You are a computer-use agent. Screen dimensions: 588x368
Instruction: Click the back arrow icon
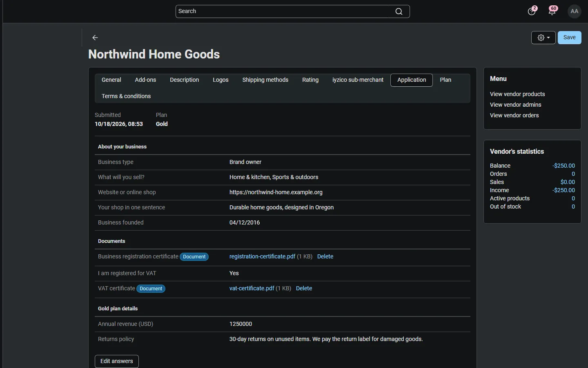tap(95, 38)
